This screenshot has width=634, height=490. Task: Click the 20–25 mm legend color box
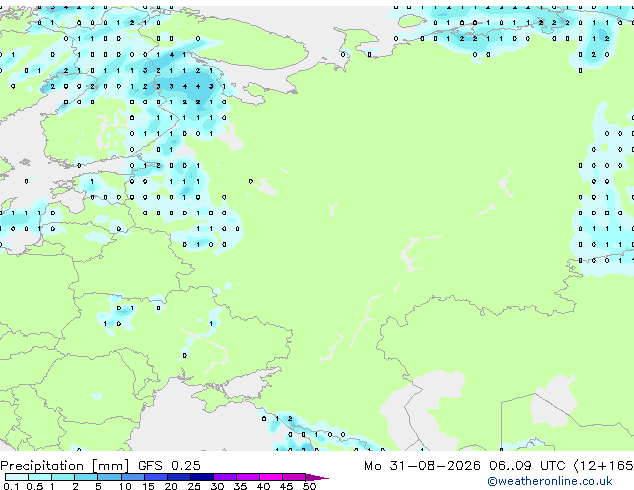(179, 477)
